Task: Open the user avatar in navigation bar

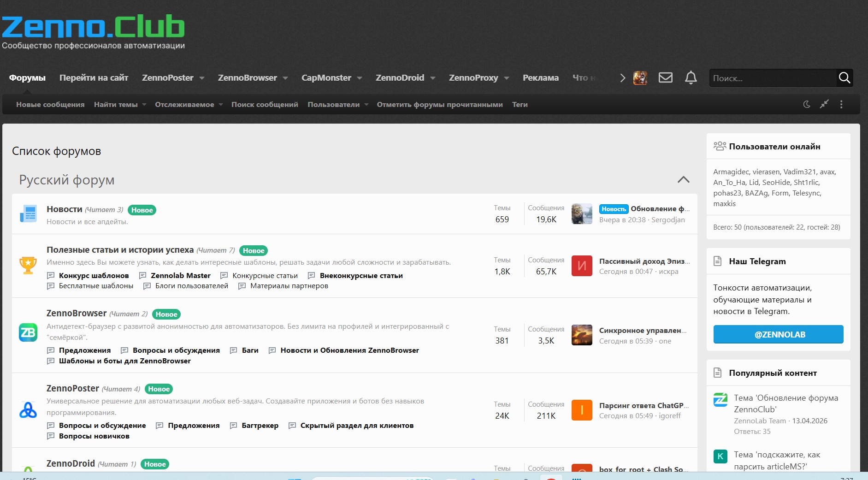Action: [x=640, y=78]
